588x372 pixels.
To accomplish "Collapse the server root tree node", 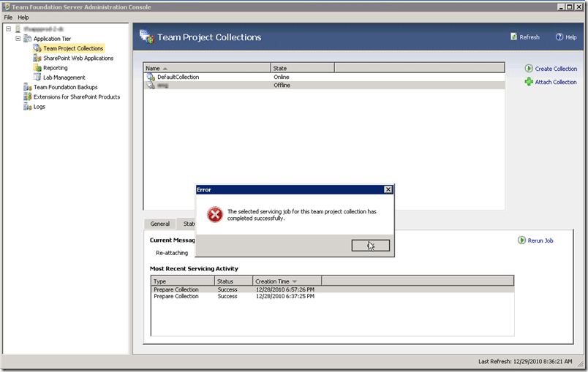I will 8,29.
